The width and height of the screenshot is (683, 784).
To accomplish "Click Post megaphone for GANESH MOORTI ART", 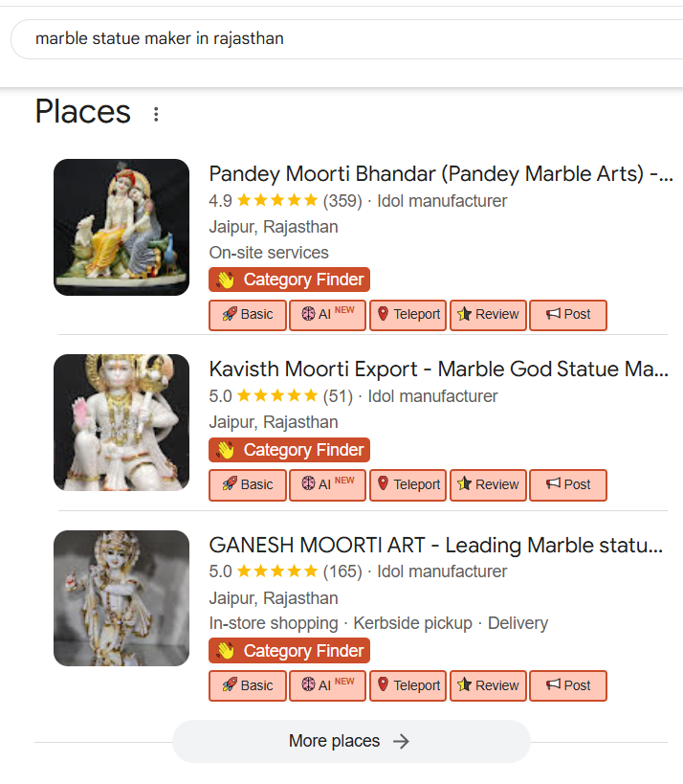I will [x=568, y=685].
